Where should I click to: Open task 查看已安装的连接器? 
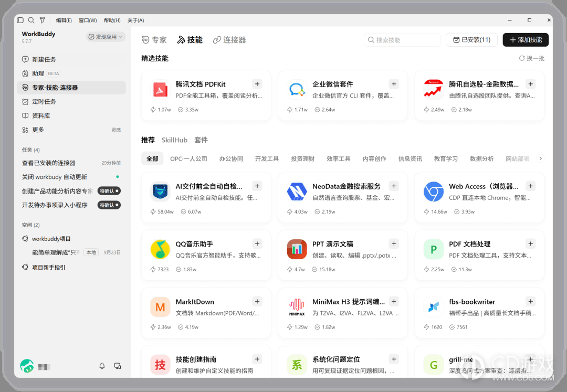tap(71, 163)
